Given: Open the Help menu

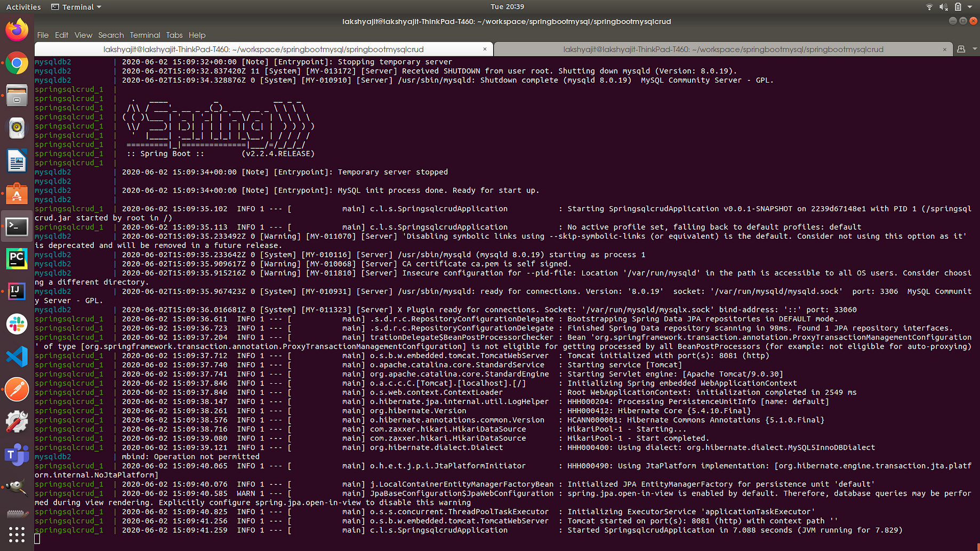Looking at the screenshot, I should (197, 35).
